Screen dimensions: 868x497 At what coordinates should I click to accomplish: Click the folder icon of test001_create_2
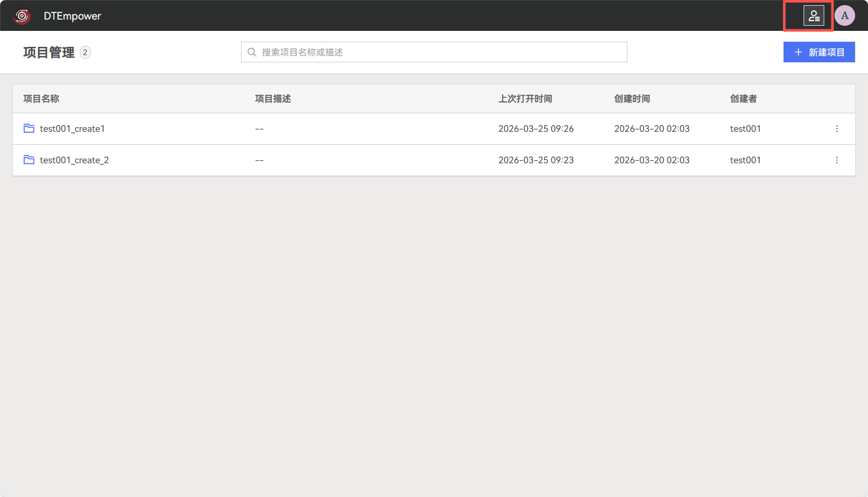pyautogui.click(x=29, y=160)
